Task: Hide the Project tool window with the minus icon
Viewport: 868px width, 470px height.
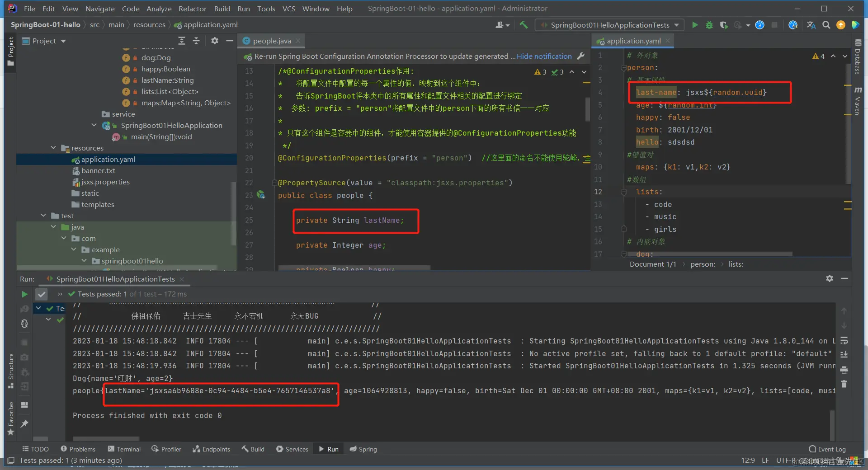Action: click(x=230, y=41)
